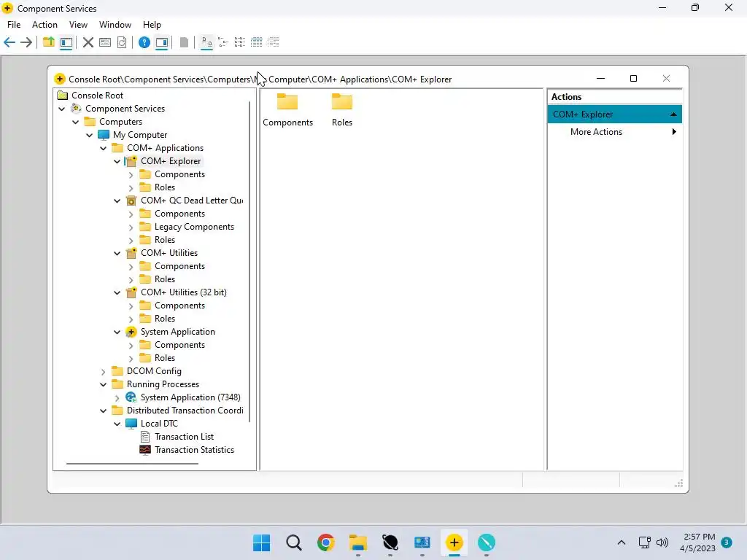Open the Action menu
This screenshot has height=560, width=747.
[x=44, y=25]
